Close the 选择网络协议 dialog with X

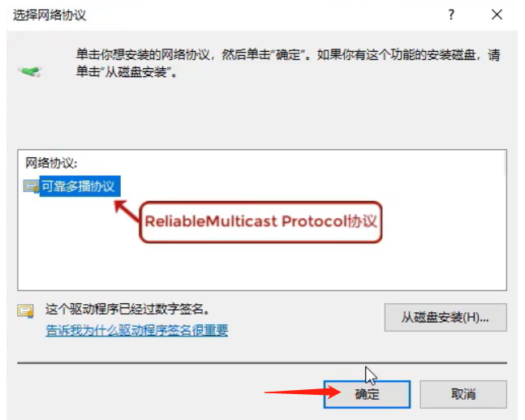(x=497, y=15)
